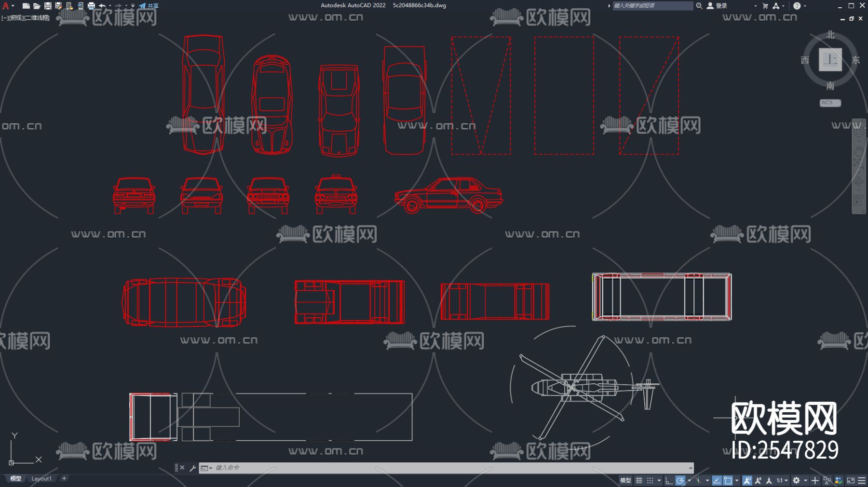Close the command line with X icon
This screenshot has height=487, width=868.
click(182, 468)
